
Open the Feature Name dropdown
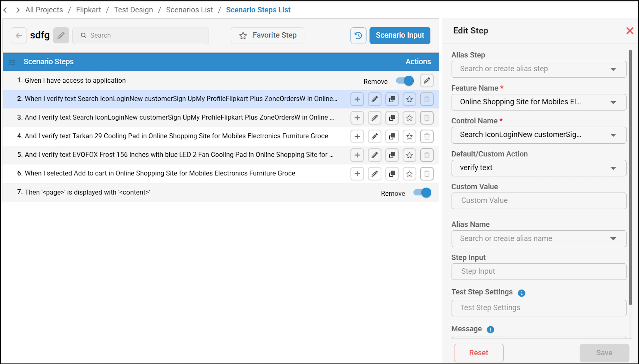pyautogui.click(x=539, y=102)
